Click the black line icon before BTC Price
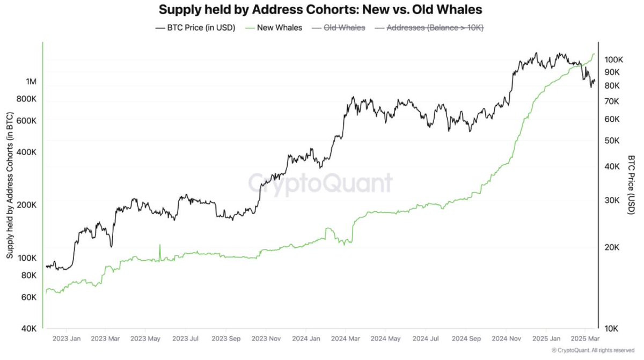 click(x=160, y=27)
